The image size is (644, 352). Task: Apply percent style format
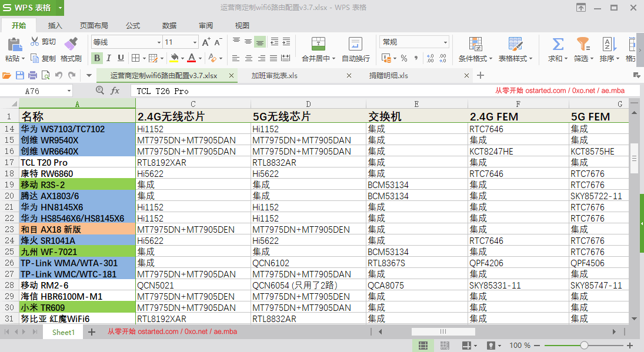(404, 58)
